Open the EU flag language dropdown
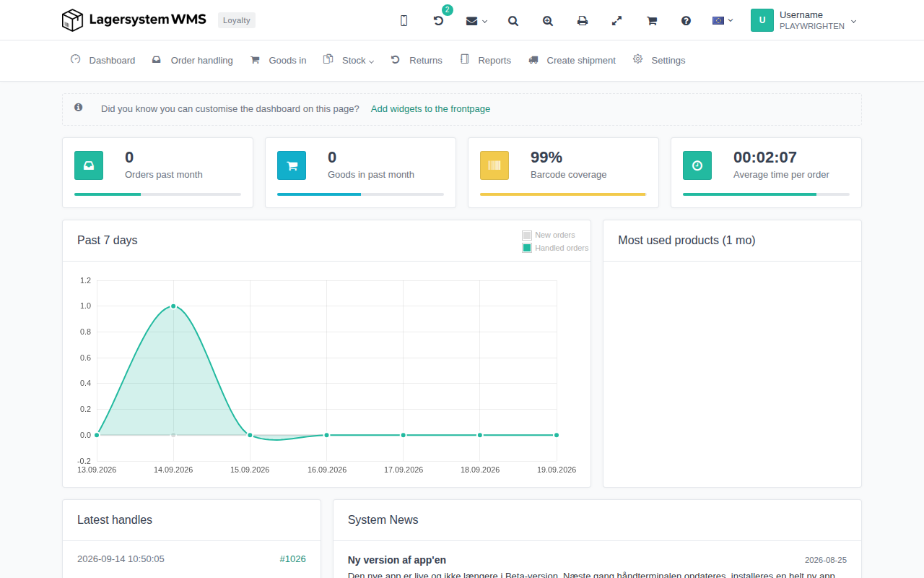The image size is (924, 578). pyautogui.click(x=723, y=20)
